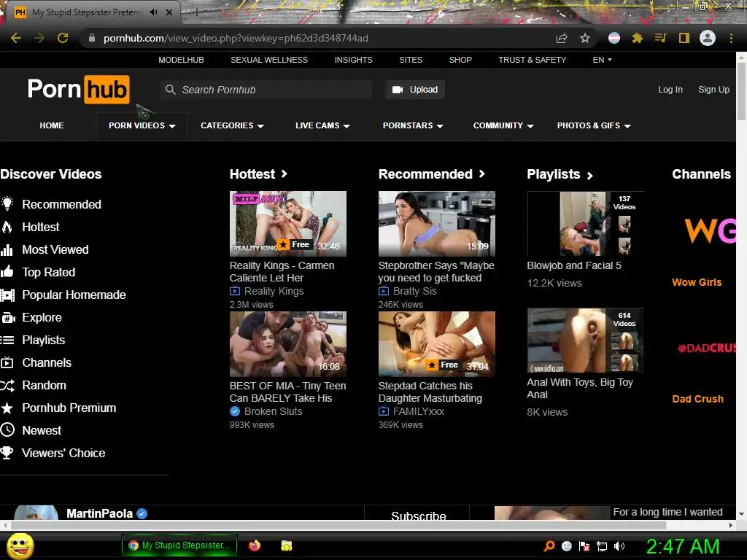Click the arrow beside the Hottest heading
Image resolution: width=747 pixels, height=560 pixels.
coord(285,174)
